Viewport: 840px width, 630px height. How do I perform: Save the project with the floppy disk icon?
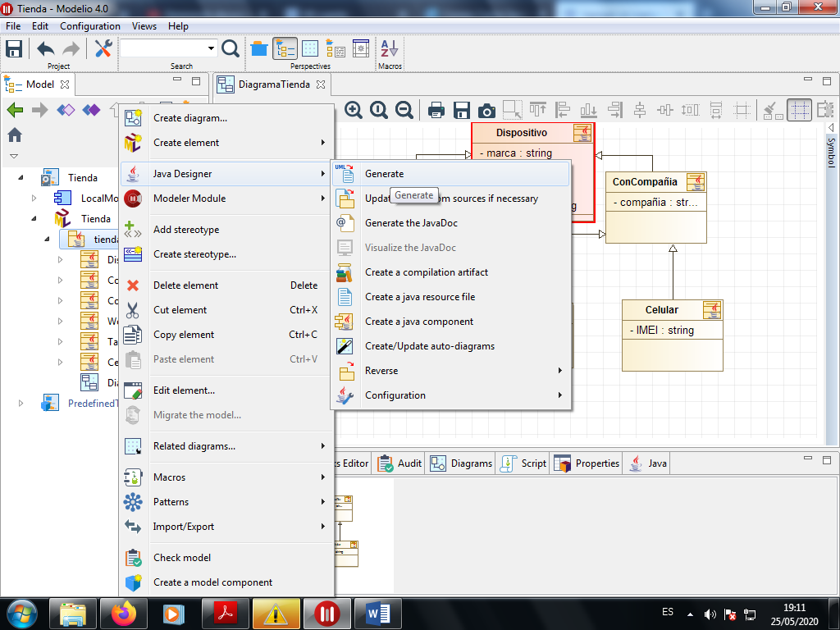point(13,48)
